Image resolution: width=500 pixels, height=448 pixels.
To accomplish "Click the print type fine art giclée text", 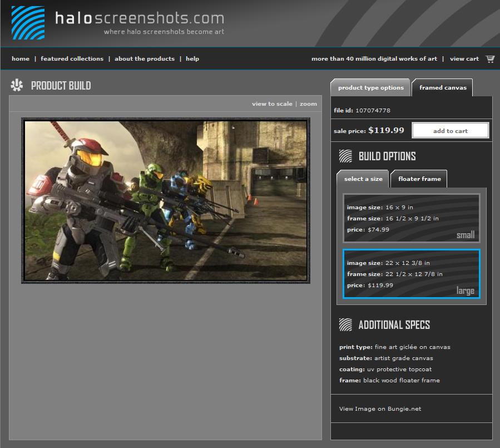I will 395,347.
